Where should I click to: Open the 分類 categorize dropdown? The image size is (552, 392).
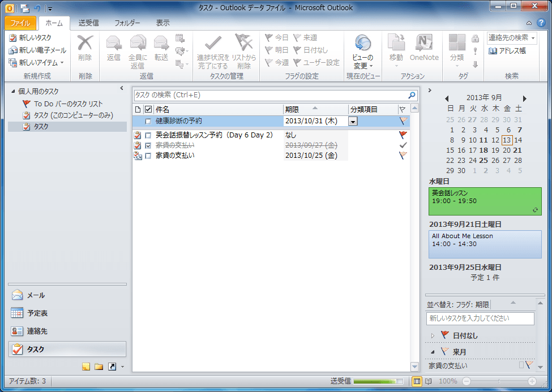point(457,51)
